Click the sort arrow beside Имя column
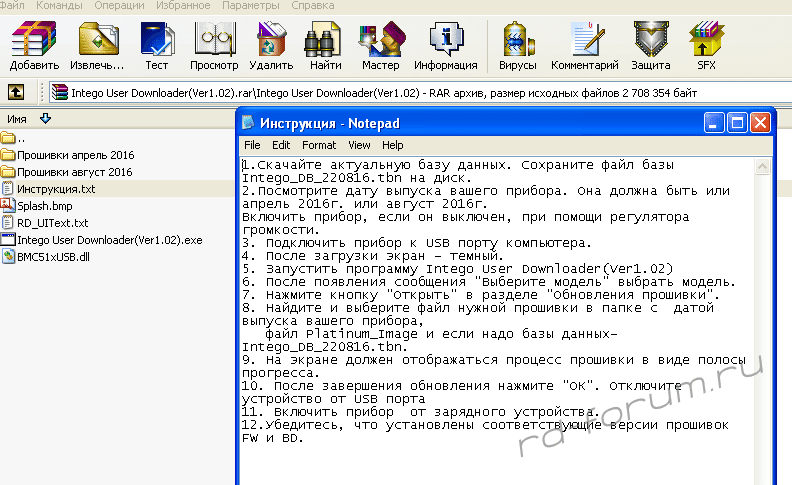792x485 pixels. coord(45,119)
